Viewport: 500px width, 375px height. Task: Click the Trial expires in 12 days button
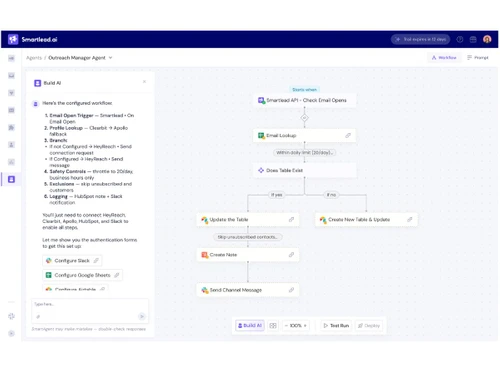click(421, 39)
